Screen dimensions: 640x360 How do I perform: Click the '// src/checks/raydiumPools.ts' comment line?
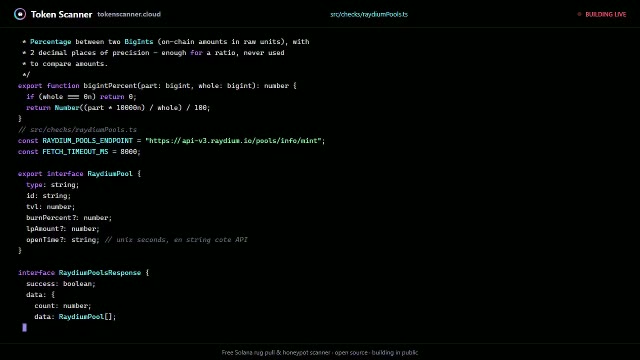[78, 130]
